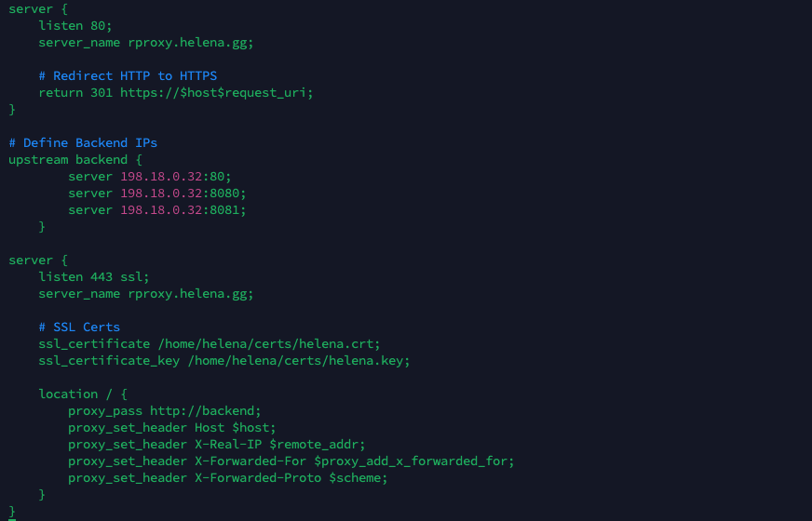Click the "# Define Backend IPs" comment

coord(83,142)
